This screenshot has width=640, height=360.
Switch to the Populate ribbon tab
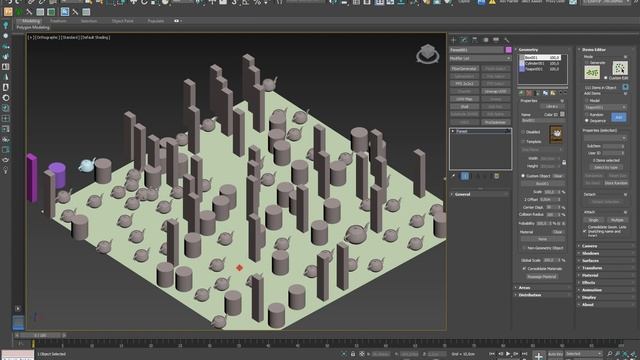click(156, 21)
